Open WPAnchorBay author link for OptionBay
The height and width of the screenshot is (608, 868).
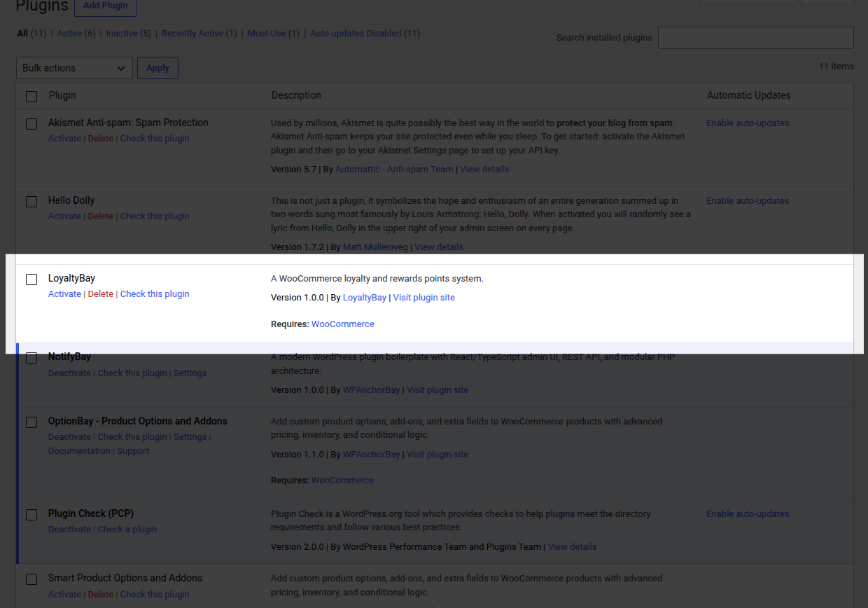pyautogui.click(x=371, y=455)
